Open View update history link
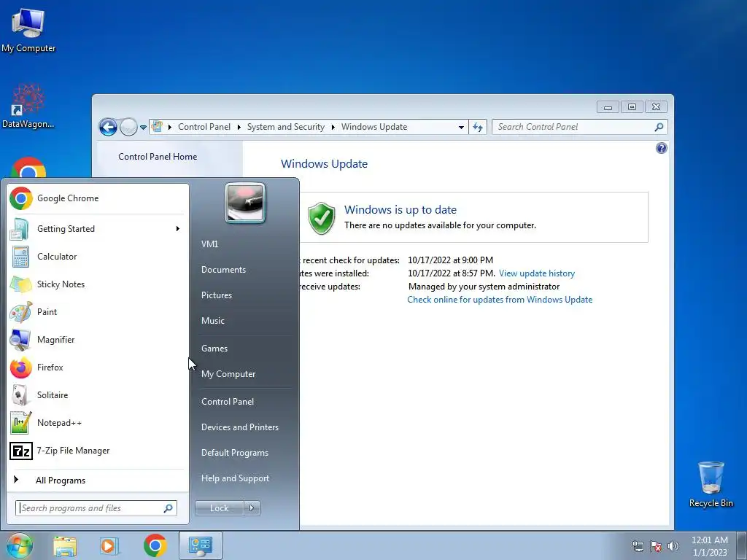Image resolution: width=747 pixels, height=560 pixels. pos(536,273)
